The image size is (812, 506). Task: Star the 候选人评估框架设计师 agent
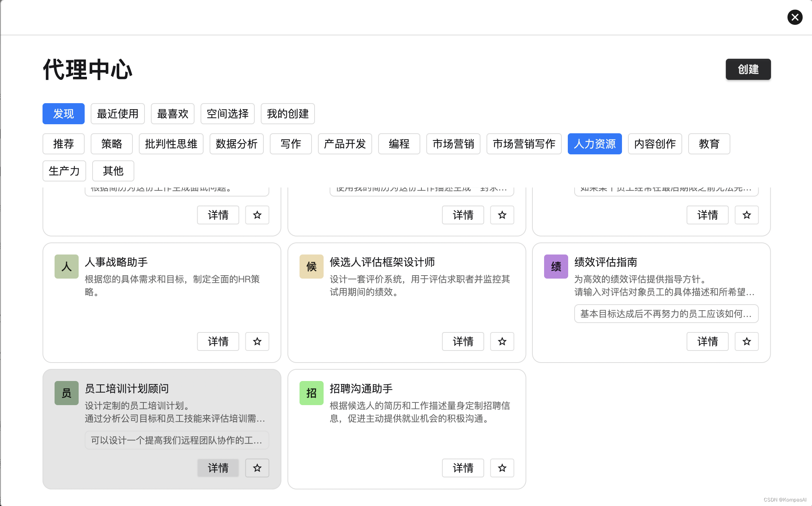tap(502, 341)
